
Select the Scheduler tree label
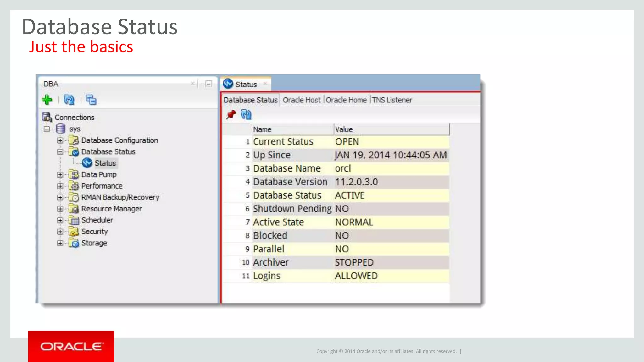[x=97, y=220]
